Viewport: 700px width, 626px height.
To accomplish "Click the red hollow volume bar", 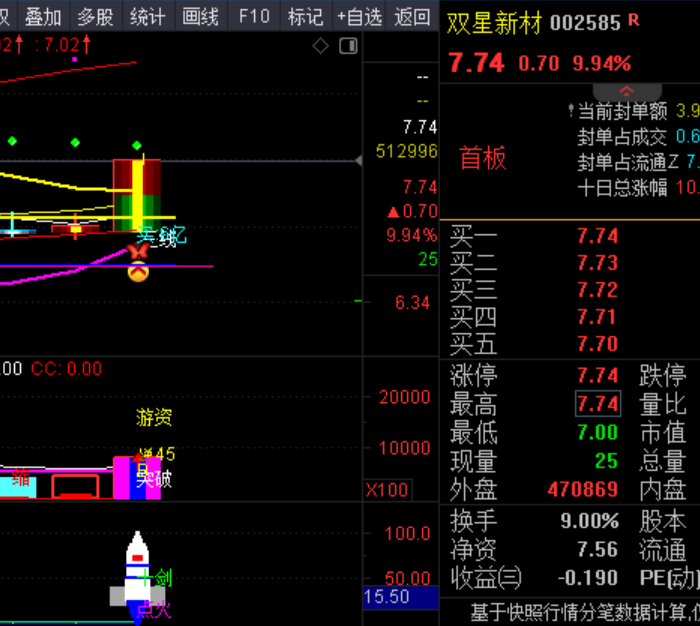I will pos(75,486).
